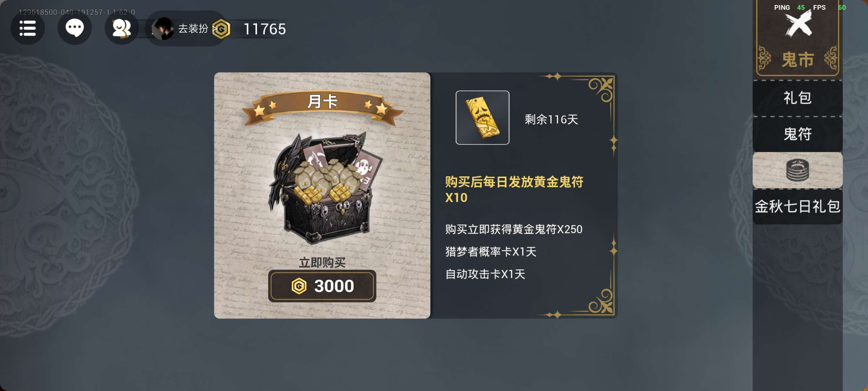The width and height of the screenshot is (868, 391).
Task: Click the 立即购买 label
Action: 322,262
